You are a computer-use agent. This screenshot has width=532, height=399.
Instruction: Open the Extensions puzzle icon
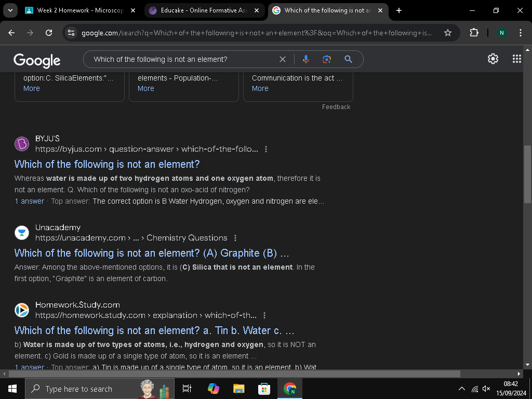pyautogui.click(x=474, y=33)
